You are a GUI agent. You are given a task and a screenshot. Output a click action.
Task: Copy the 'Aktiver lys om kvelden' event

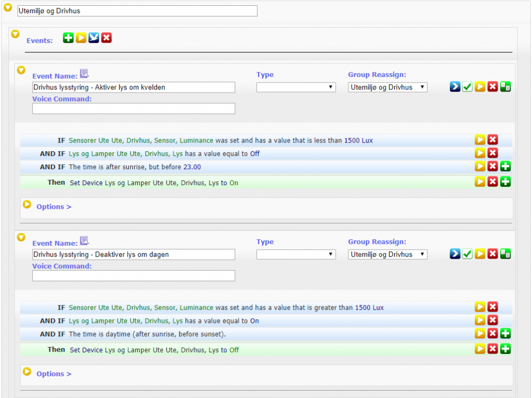[x=505, y=87]
